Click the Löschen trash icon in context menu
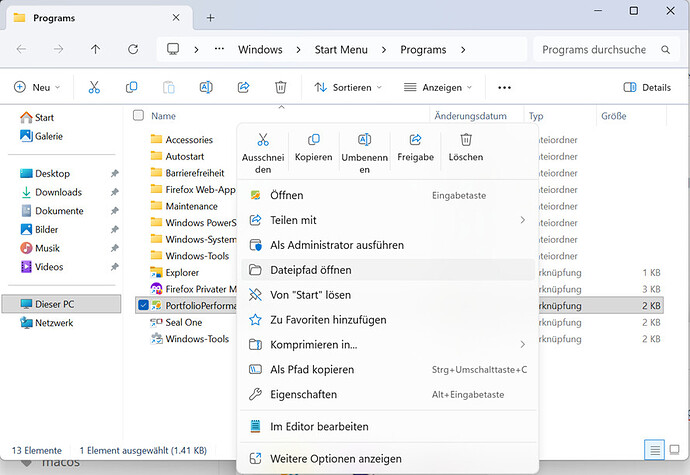The width and height of the screenshot is (690, 475). [466, 140]
